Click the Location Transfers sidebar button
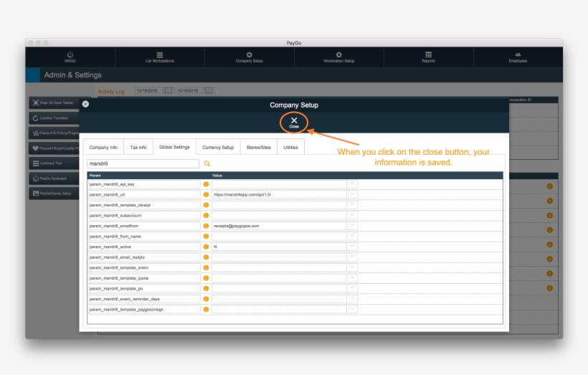Screen dimensions: 588x375 [54, 118]
